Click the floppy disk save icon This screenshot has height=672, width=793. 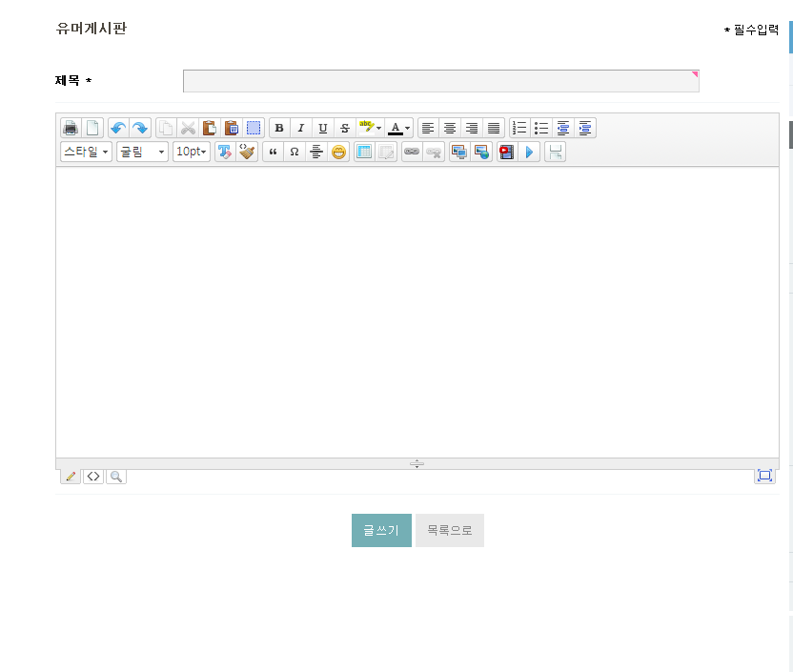[x=556, y=152]
